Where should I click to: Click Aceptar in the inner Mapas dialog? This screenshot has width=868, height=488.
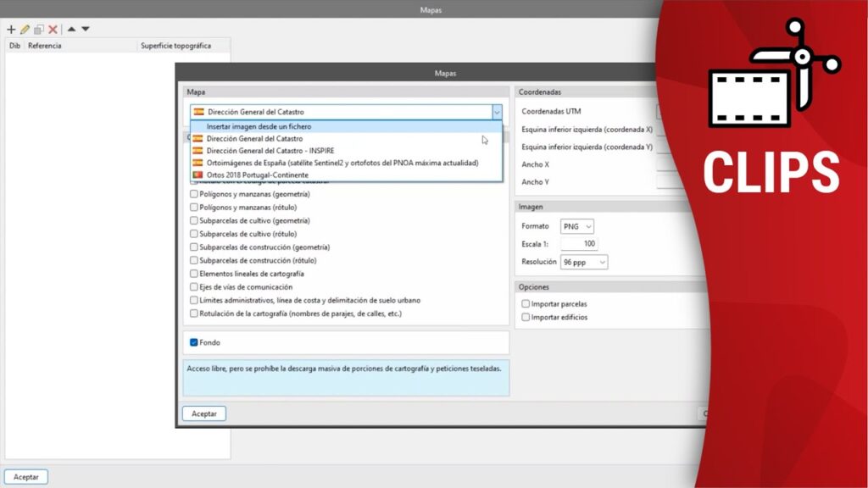click(x=203, y=414)
